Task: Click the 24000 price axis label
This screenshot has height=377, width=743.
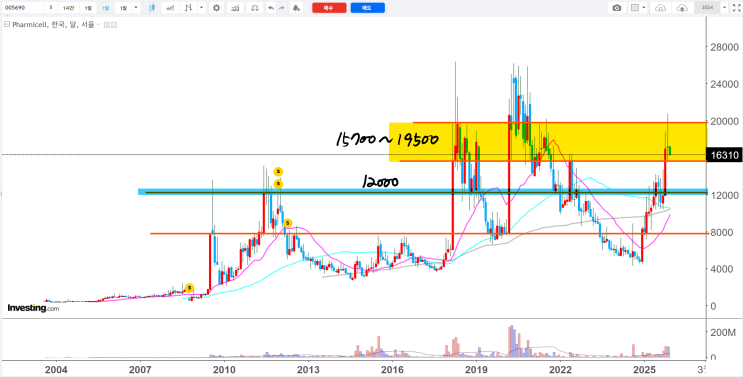Action: pos(724,84)
